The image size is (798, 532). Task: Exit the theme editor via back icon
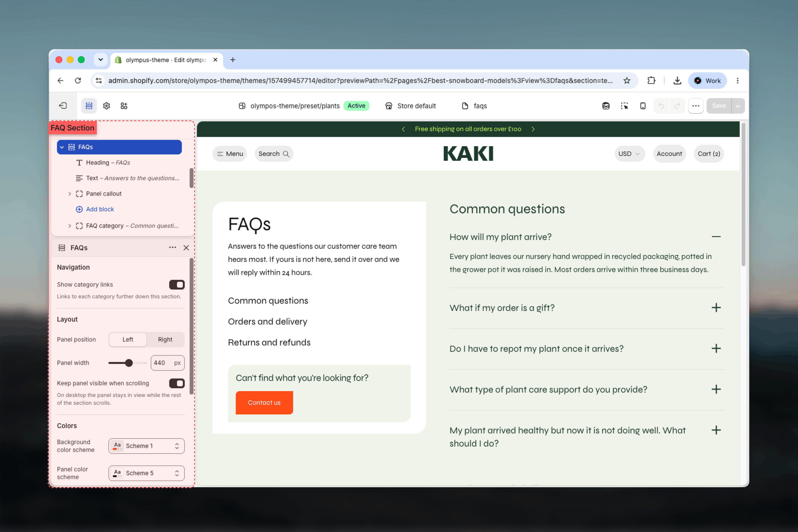point(63,106)
